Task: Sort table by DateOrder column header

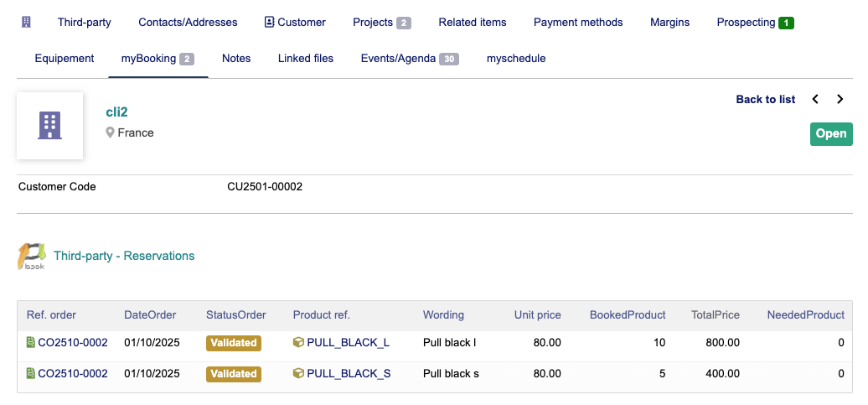Action: pyautogui.click(x=150, y=315)
